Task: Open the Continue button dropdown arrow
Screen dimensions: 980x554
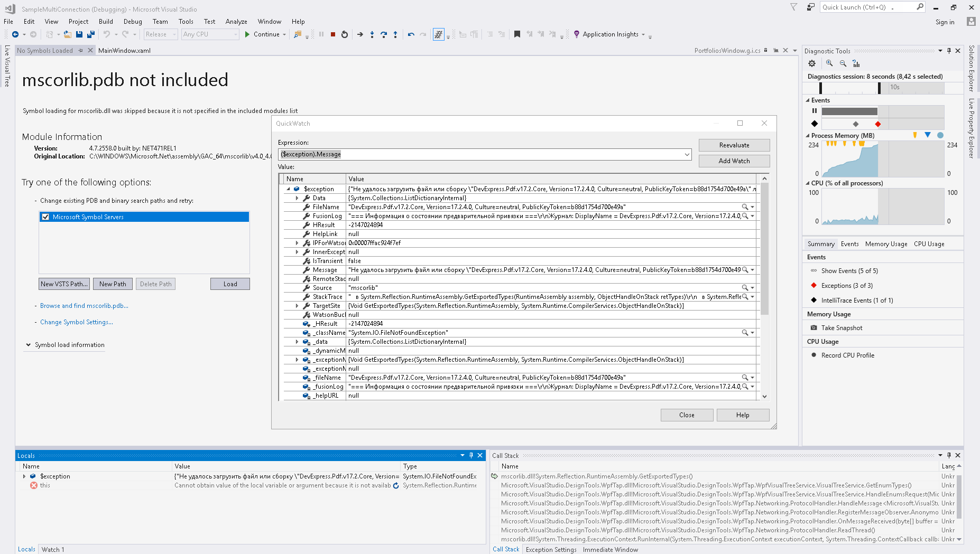Action: [x=284, y=34]
